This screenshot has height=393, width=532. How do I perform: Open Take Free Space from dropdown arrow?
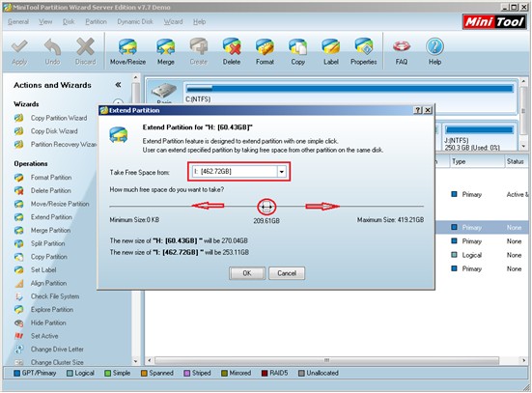tap(282, 172)
